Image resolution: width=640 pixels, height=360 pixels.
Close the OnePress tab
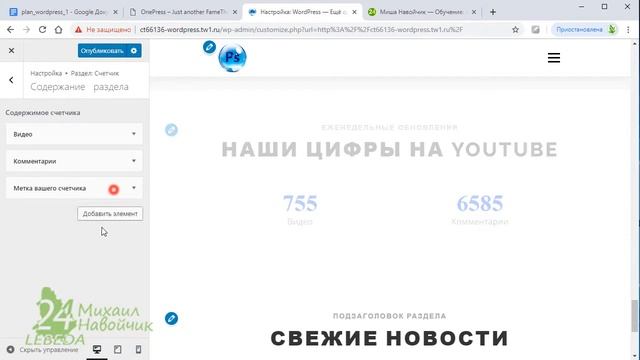235,12
